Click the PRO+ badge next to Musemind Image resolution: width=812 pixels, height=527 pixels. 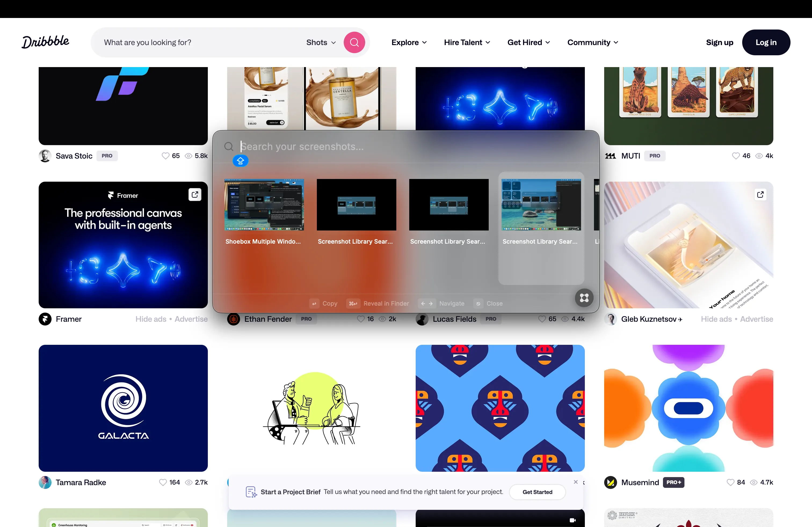673,482
